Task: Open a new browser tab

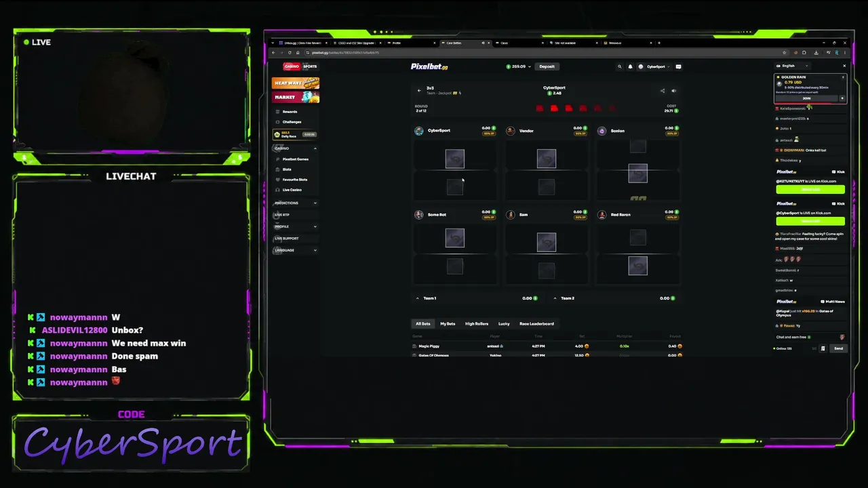Action: point(658,43)
